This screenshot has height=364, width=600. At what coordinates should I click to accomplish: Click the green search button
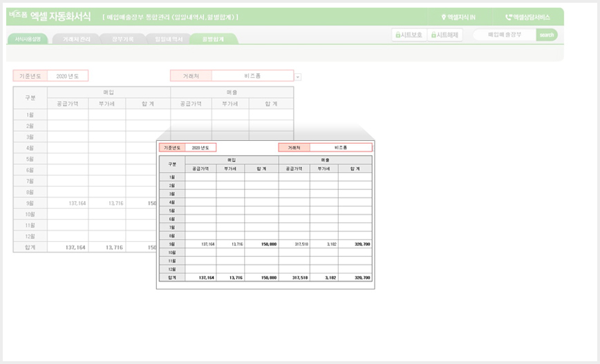tap(546, 35)
